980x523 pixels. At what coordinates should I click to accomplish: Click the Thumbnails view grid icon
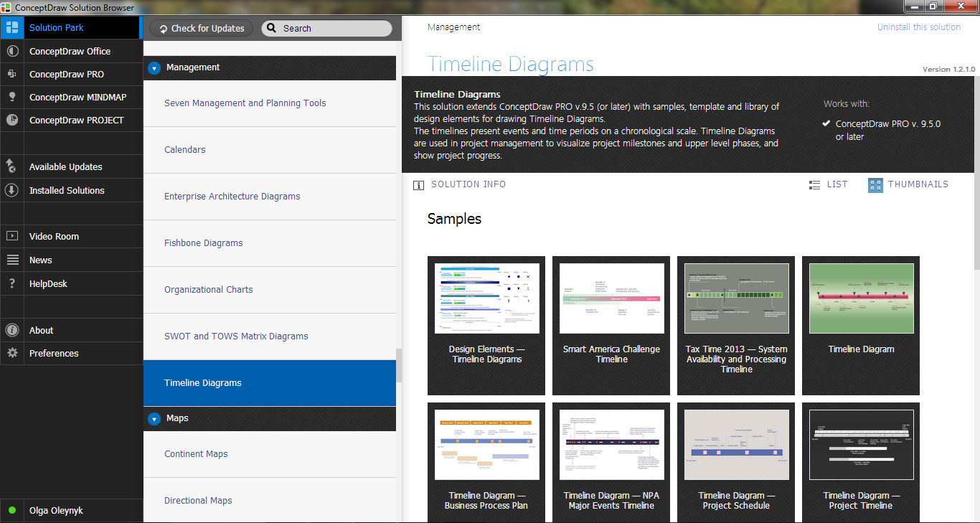click(x=875, y=185)
